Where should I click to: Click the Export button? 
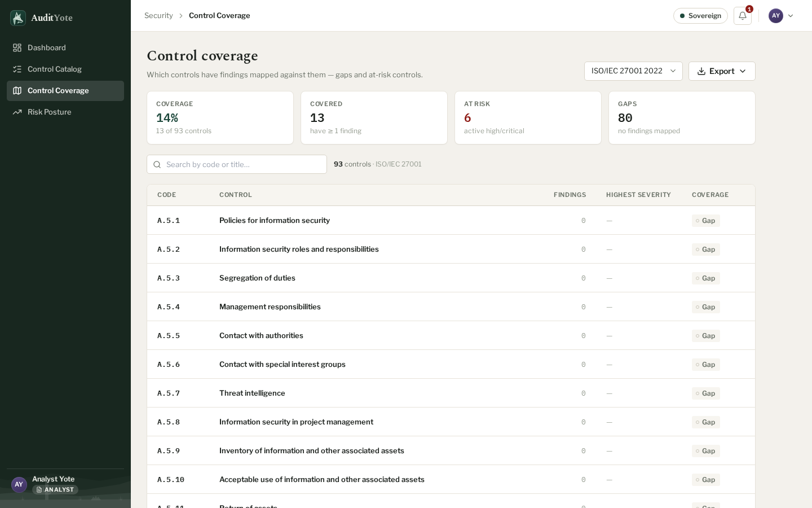tap(722, 71)
